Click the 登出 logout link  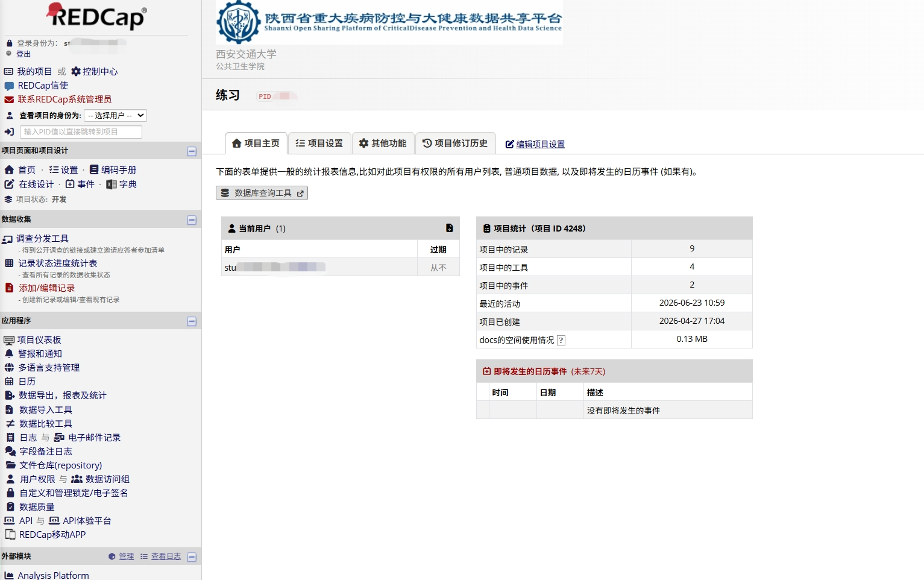click(x=24, y=54)
